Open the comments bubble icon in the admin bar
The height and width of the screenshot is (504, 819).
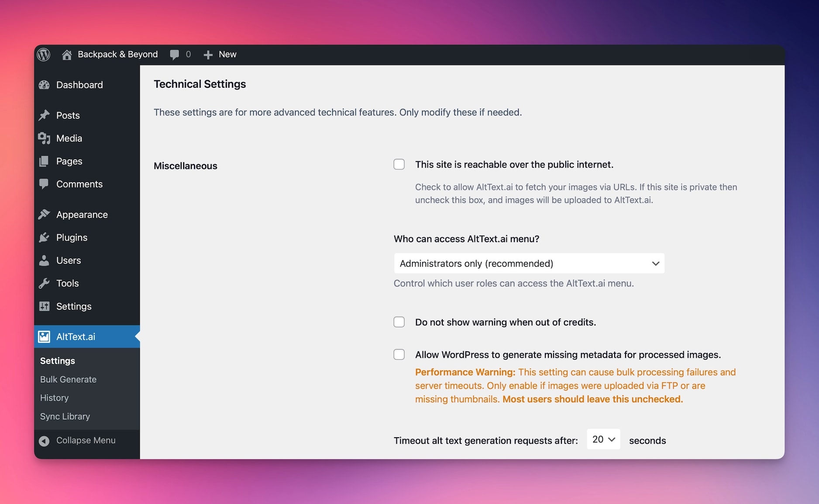click(x=174, y=55)
